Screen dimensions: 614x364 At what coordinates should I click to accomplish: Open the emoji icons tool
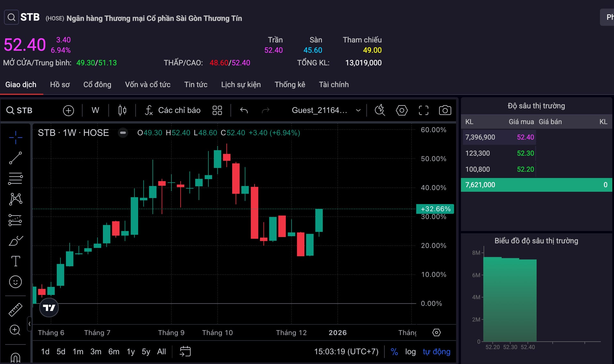point(15,282)
